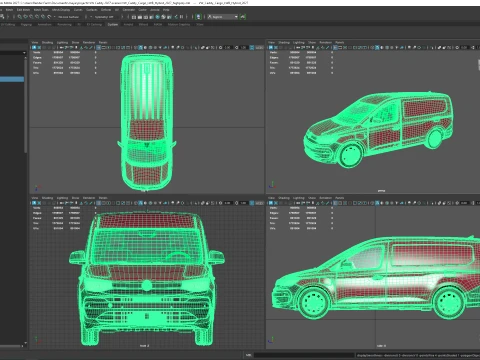Open Lighting menu in persp panel
The image size is (480, 360).
[299, 42]
